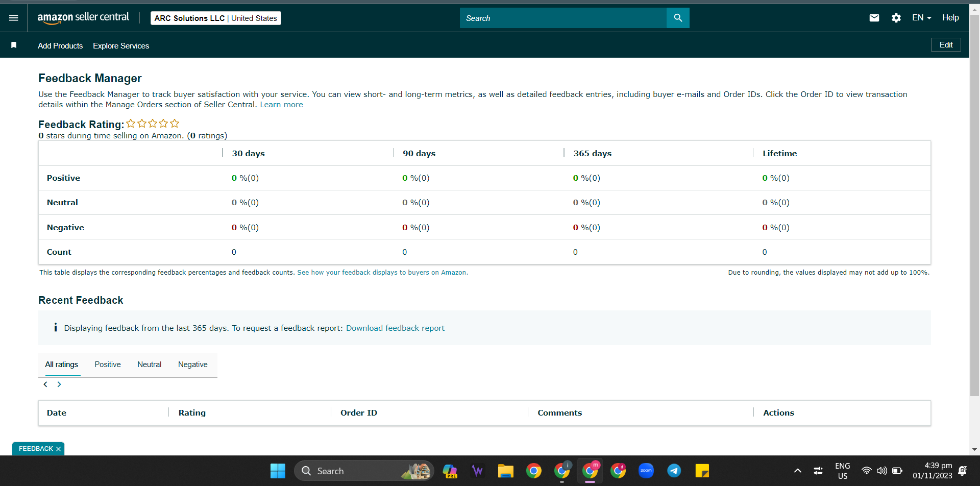Switch to the Positive tab
The image size is (980, 486).
click(108, 364)
